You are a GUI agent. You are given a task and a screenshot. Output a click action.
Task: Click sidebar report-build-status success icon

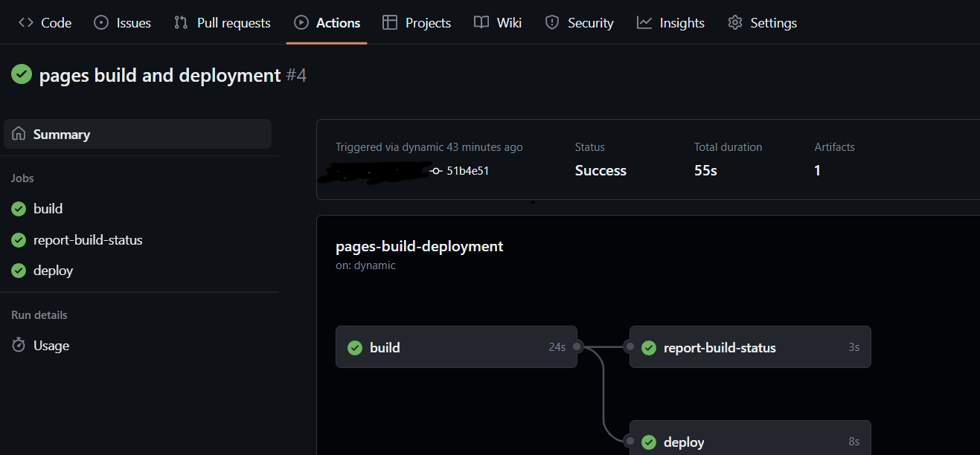[x=19, y=240]
